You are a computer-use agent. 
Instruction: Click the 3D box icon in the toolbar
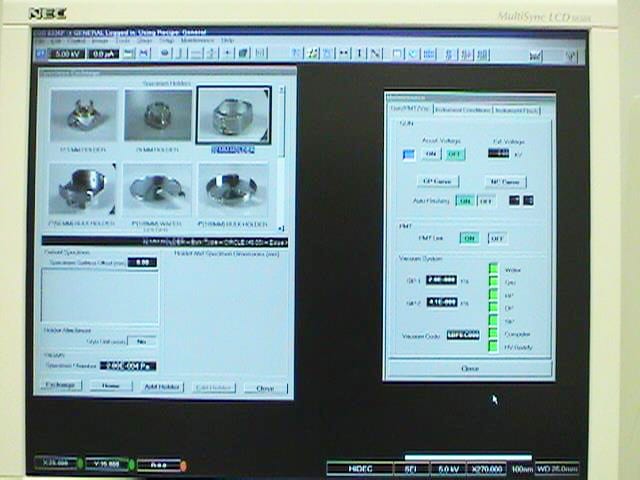tap(243, 53)
